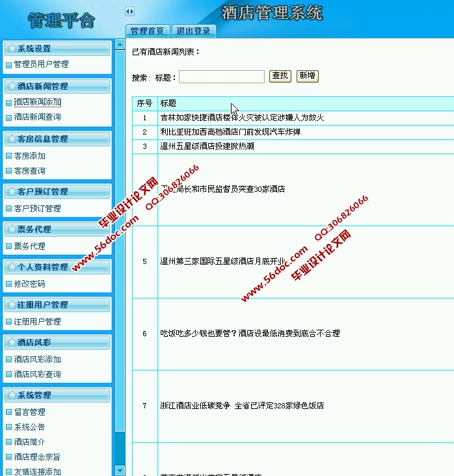This screenshot has width=454, height=476.
Task: Click the small icon before 留言管理
Action: pos(8,412)
